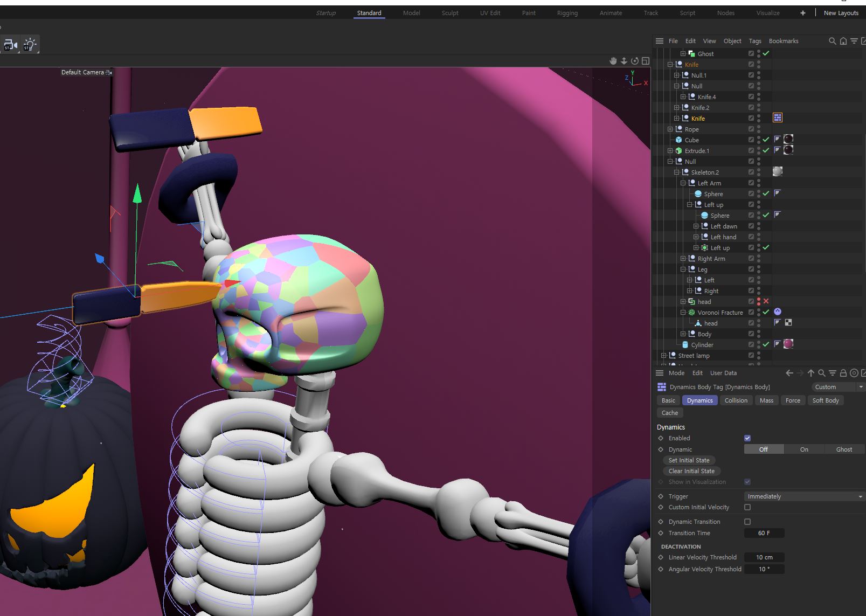This screenshot has width=866, height=616.
Task: Select the viewport dolly arrows icon
Action: click(623, 61)
